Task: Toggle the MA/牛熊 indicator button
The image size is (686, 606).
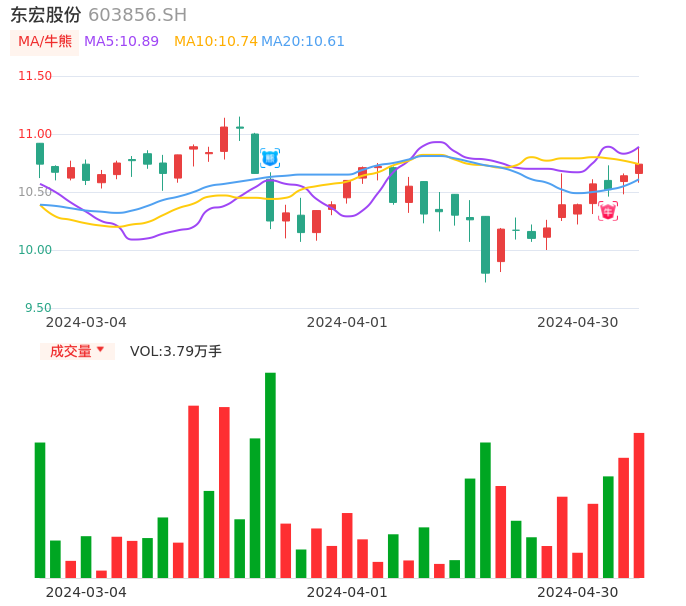Action: (45, 42)
